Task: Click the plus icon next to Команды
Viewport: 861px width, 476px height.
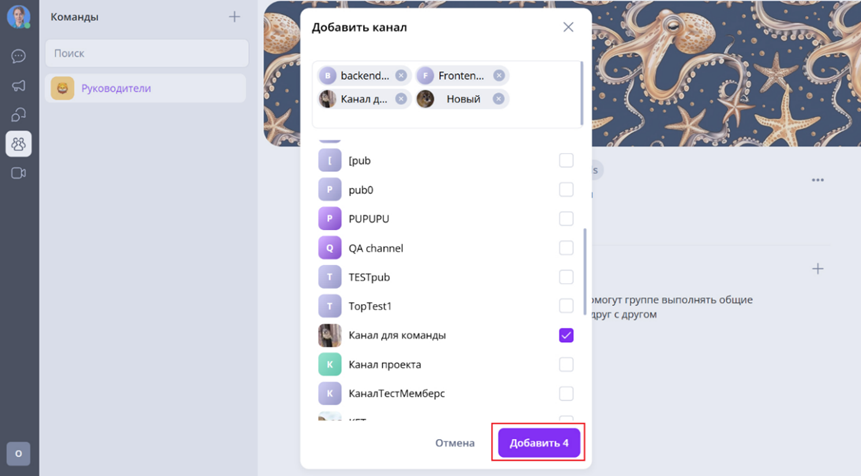Action: pyautogui.click(x=234, y=17)
